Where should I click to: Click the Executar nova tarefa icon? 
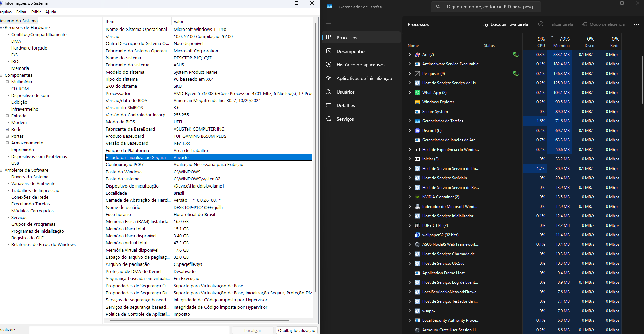tap(485, 24)
